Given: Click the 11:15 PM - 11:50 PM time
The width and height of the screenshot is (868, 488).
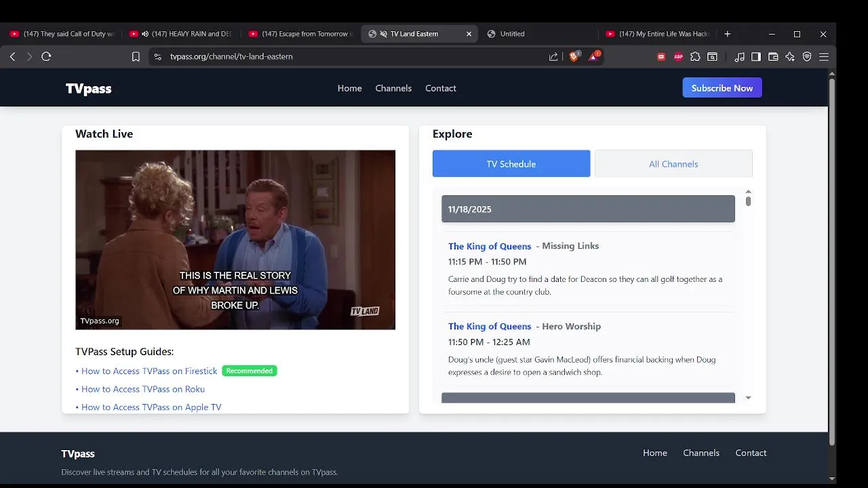Looking at the screenshot, I should tap(487, 262).
